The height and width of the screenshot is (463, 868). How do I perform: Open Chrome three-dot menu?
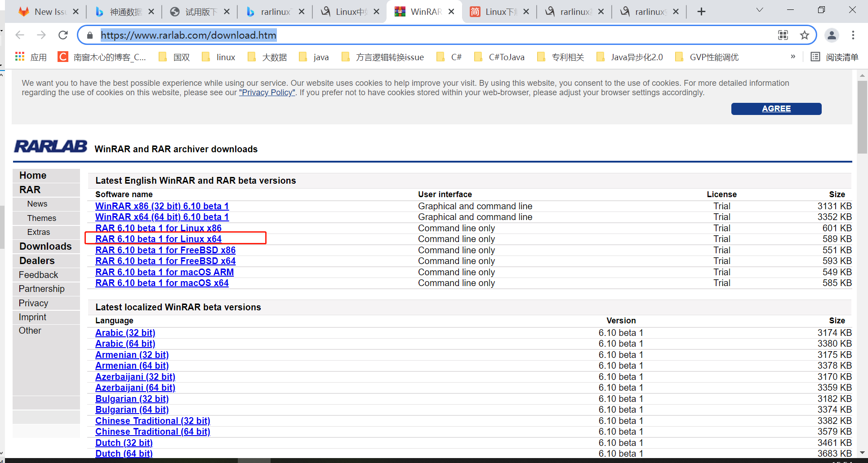point(853,35)
